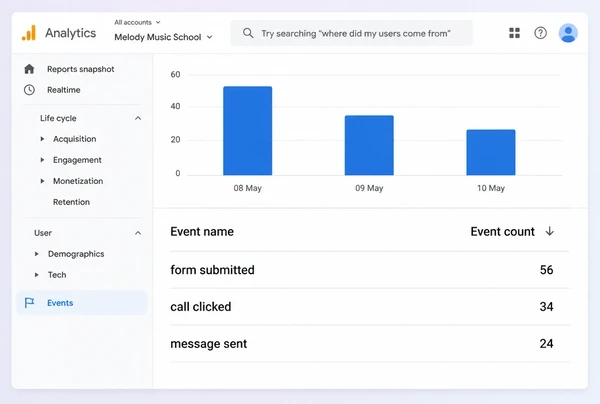Click the 09 May bar in chart

(369, 145)
